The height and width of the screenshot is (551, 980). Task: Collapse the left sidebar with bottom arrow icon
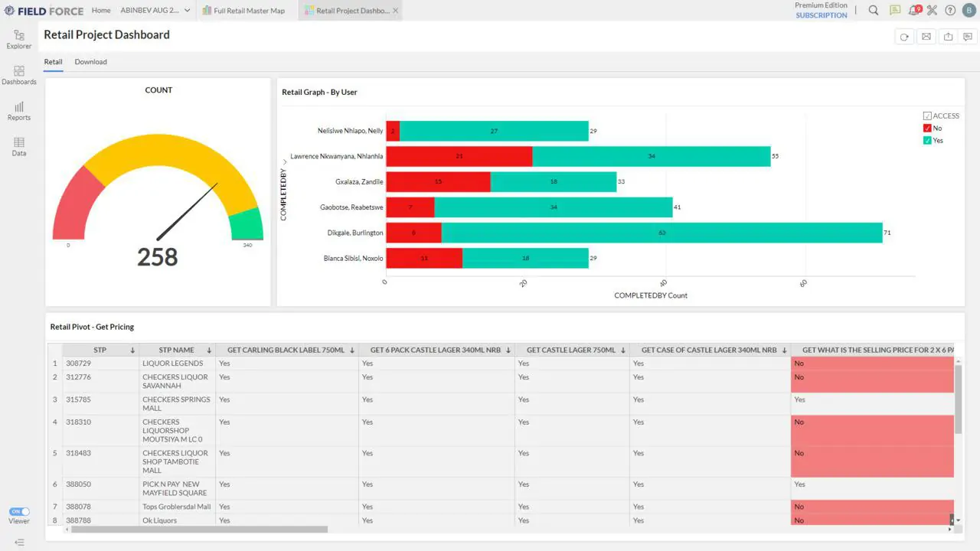(x=19, y=543)
